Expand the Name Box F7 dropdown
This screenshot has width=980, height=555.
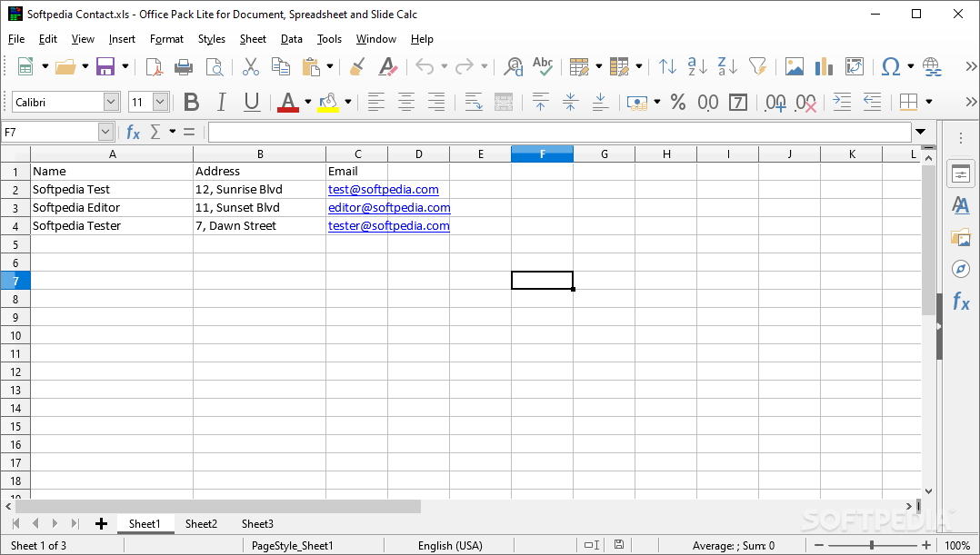[x=105, y=132]
